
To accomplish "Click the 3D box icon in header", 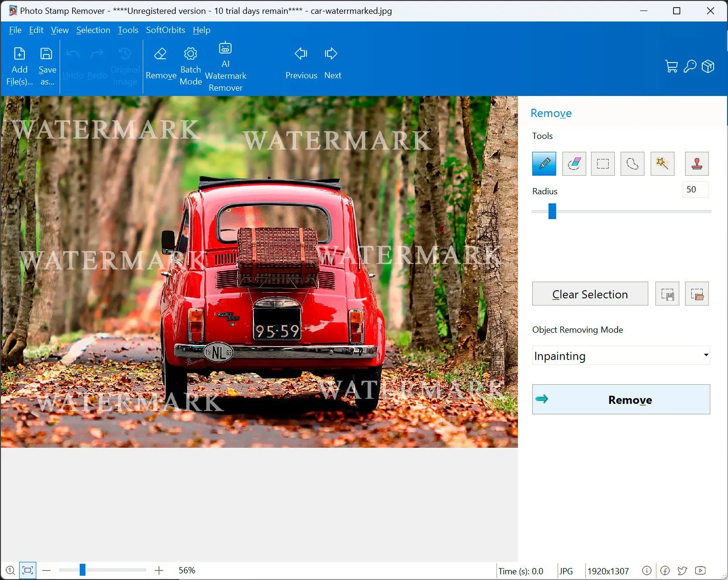I will tap(708, 66).
